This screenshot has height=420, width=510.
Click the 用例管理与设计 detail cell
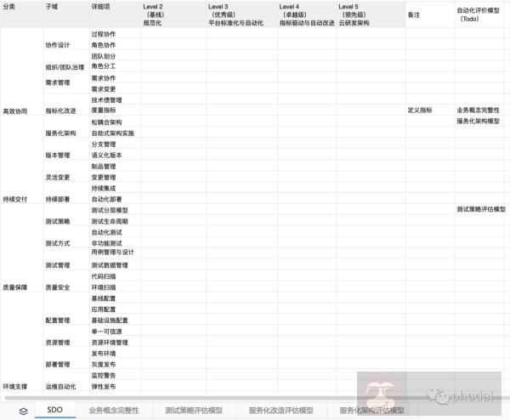[115, 253]
